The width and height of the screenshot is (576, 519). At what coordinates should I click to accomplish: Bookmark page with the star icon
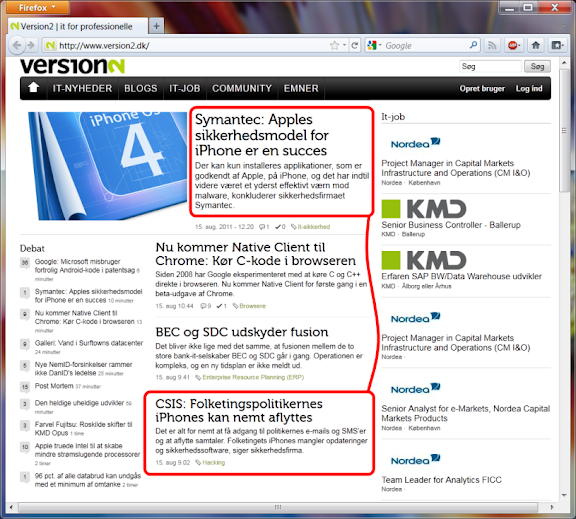334,46
